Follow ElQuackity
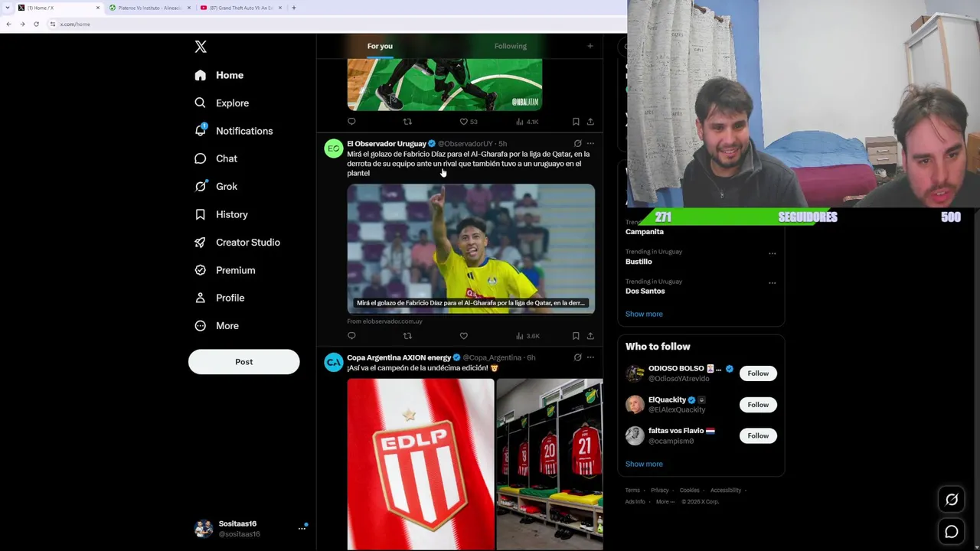980x551 pixels. tap(758, 405)
